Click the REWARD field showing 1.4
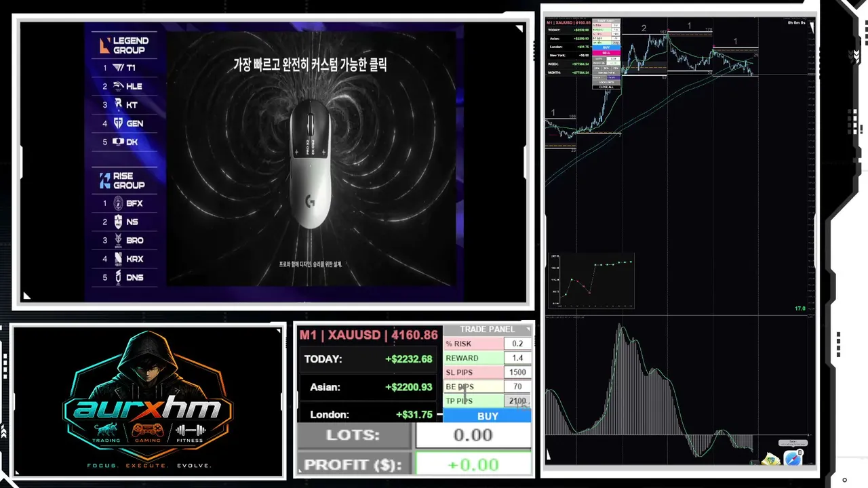Screen dimensions: 868x488 (x=517, y=358)
